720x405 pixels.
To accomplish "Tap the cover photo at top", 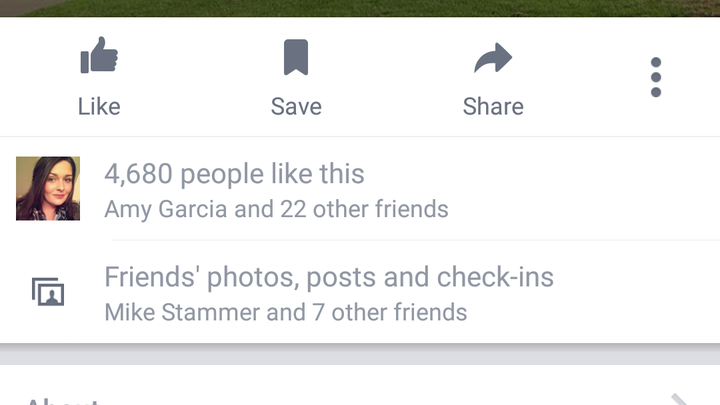I will (360, 8).
